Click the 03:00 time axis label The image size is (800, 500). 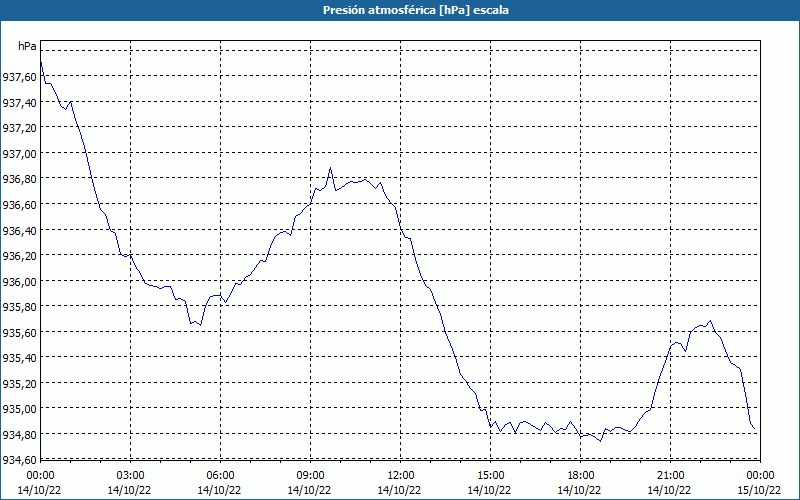130,476
